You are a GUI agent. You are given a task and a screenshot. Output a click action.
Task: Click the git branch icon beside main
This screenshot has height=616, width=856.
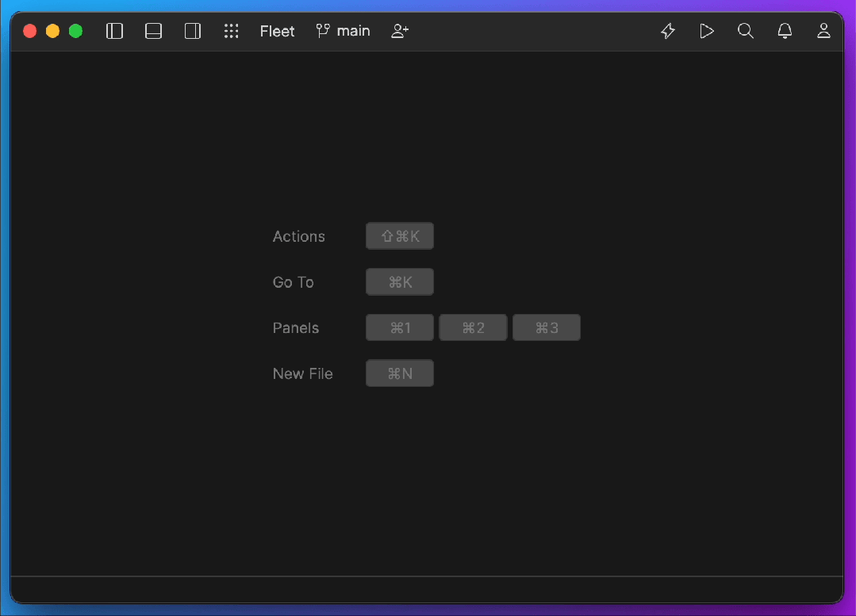tap(323, 31)
